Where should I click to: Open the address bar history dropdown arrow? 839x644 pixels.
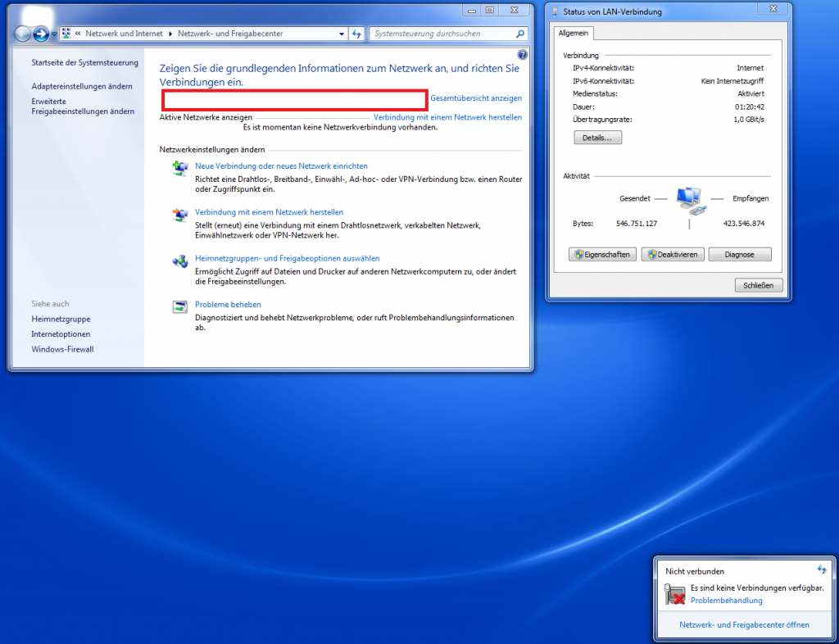click(x=342, y=34)
